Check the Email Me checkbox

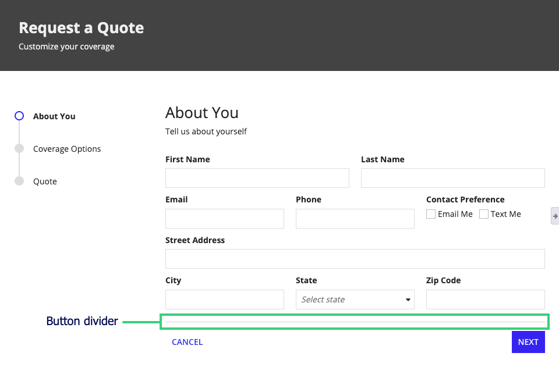[431, 214]
